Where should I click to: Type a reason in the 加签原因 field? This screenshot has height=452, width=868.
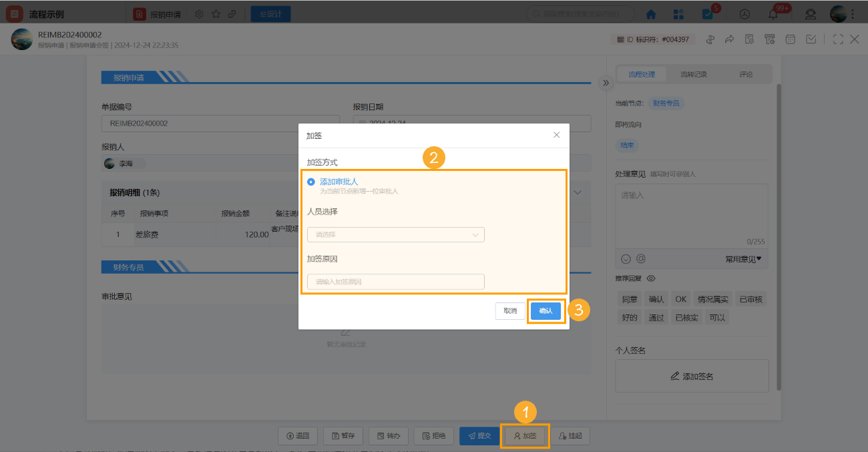(x=395, y=281)
